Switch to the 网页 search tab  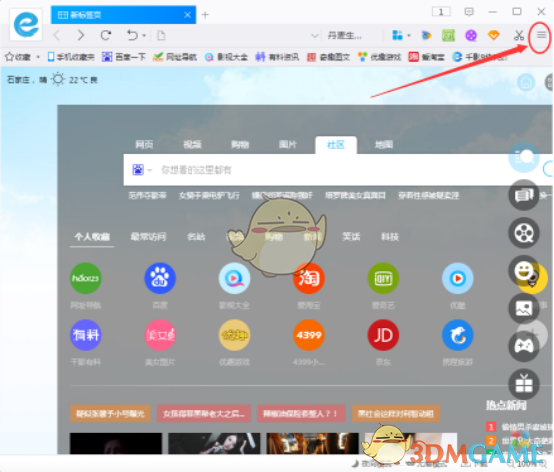144,144
